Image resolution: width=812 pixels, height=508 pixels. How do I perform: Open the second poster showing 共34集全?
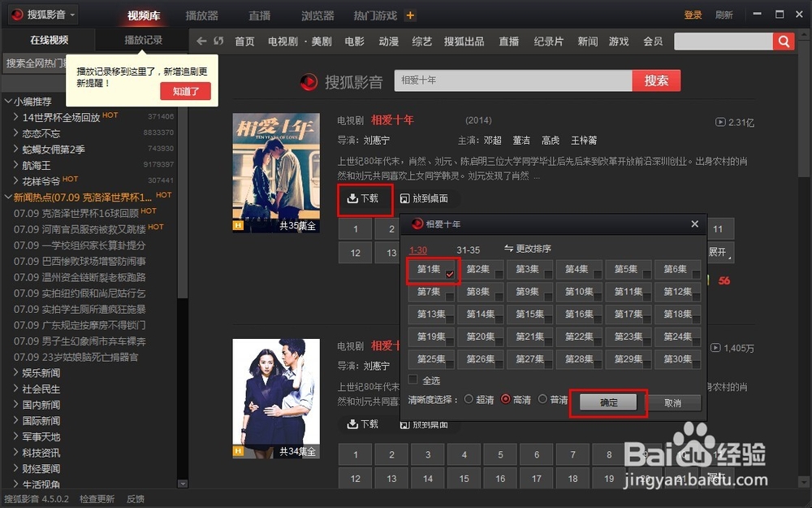tap(276, 398)
